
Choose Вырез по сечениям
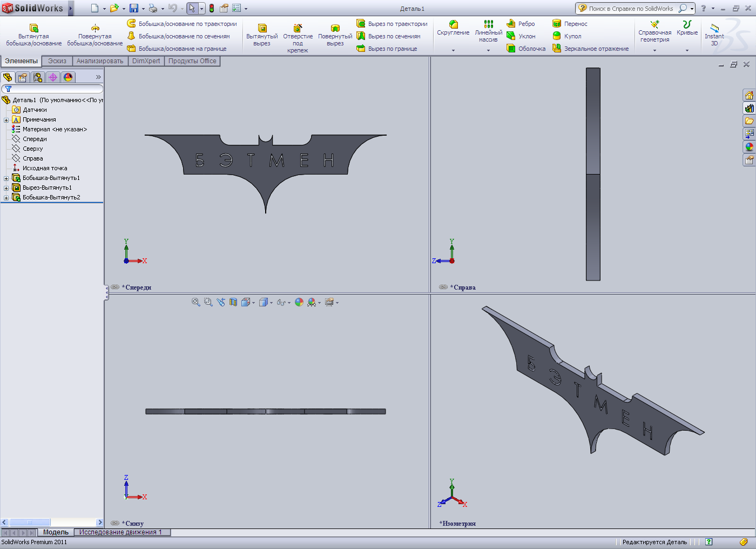click(388, 36)
